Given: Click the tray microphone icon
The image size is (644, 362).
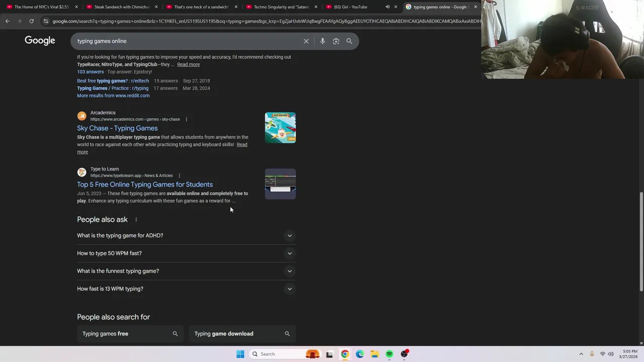Looking at the screenshot, I should click(x=592, y=354).
